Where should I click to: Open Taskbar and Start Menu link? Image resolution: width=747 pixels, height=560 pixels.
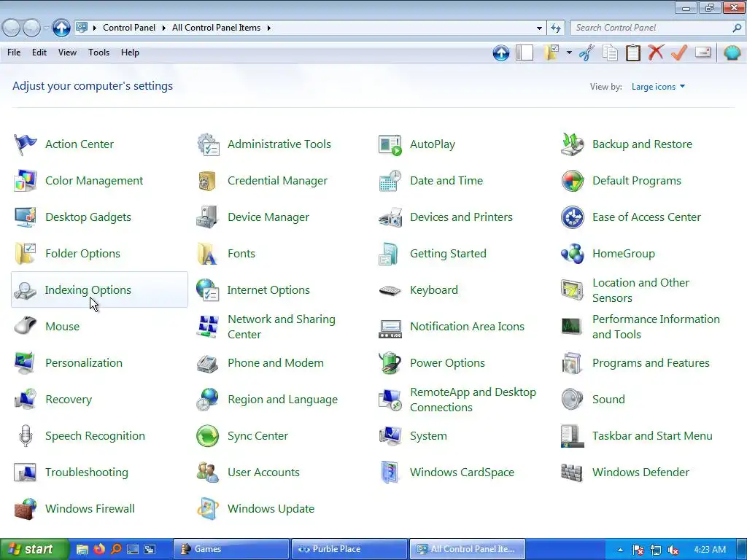[652, 436]
